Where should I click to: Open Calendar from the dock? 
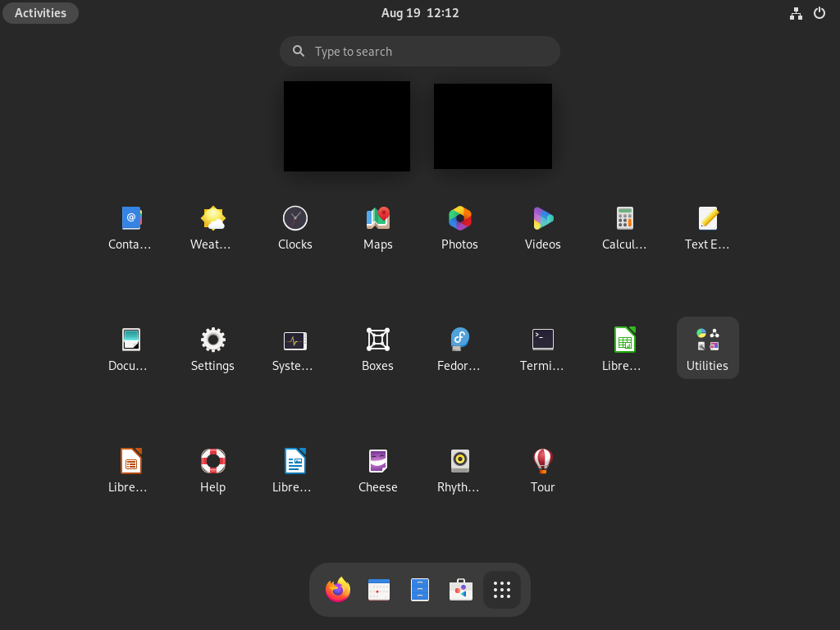(x=379, y=590)
